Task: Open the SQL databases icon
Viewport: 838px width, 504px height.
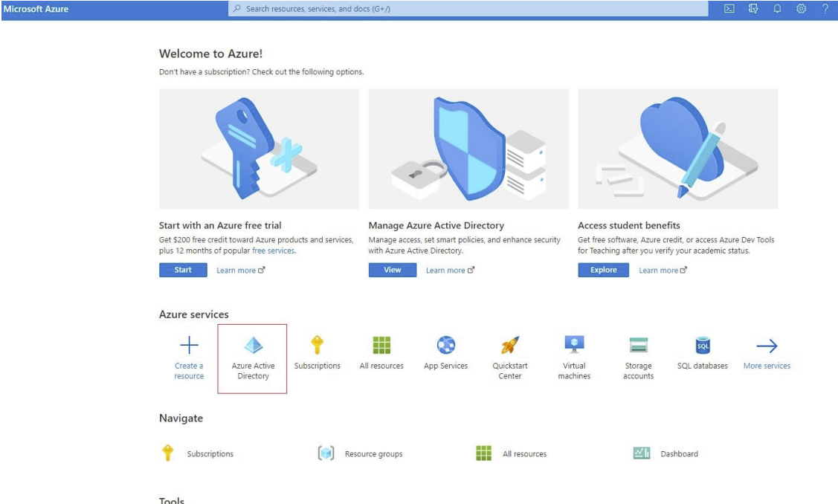Action: click(x=703, y=345)
